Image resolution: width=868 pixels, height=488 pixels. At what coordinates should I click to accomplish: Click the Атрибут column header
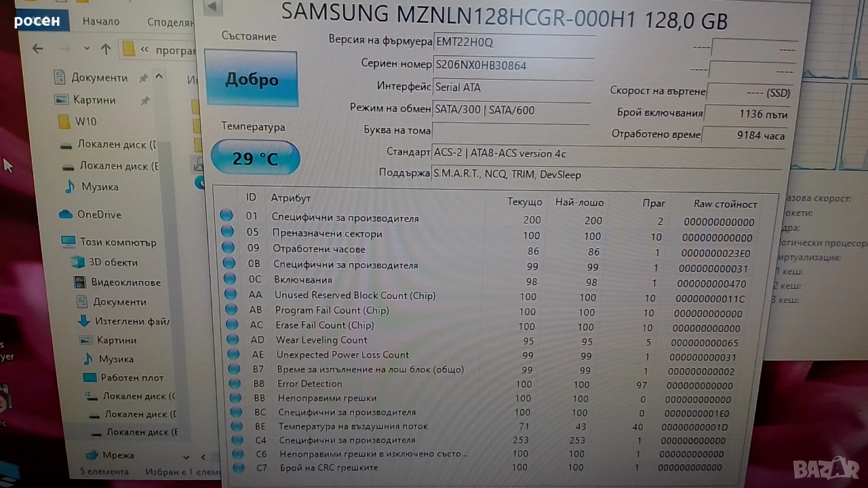291,198
